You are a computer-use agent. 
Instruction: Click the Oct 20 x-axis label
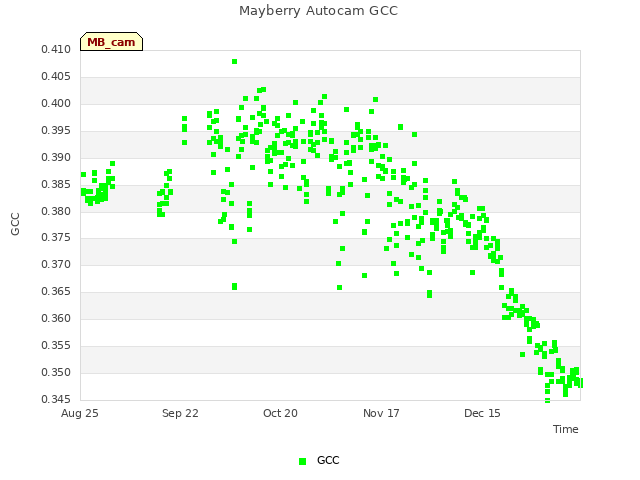pyautogui.click(x=280, y=413)
